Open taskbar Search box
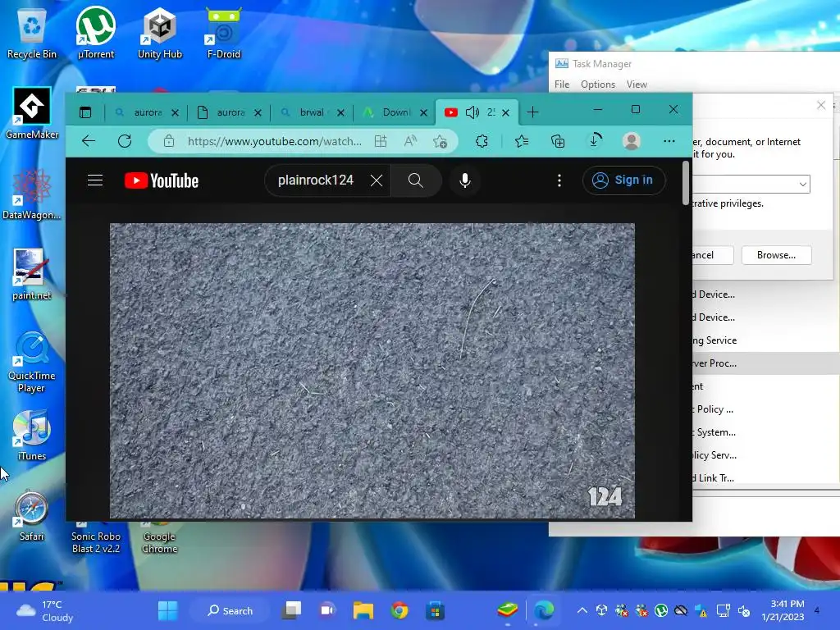The width and height of the screenshot is (840, 630). 231,610
